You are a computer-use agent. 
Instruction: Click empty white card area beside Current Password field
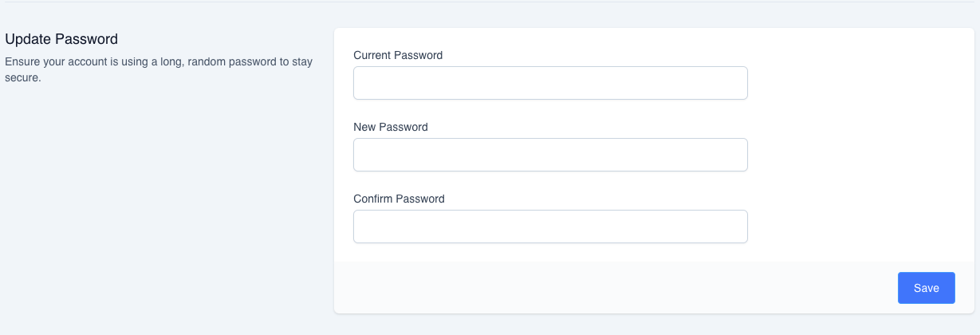tap(861, 83)
